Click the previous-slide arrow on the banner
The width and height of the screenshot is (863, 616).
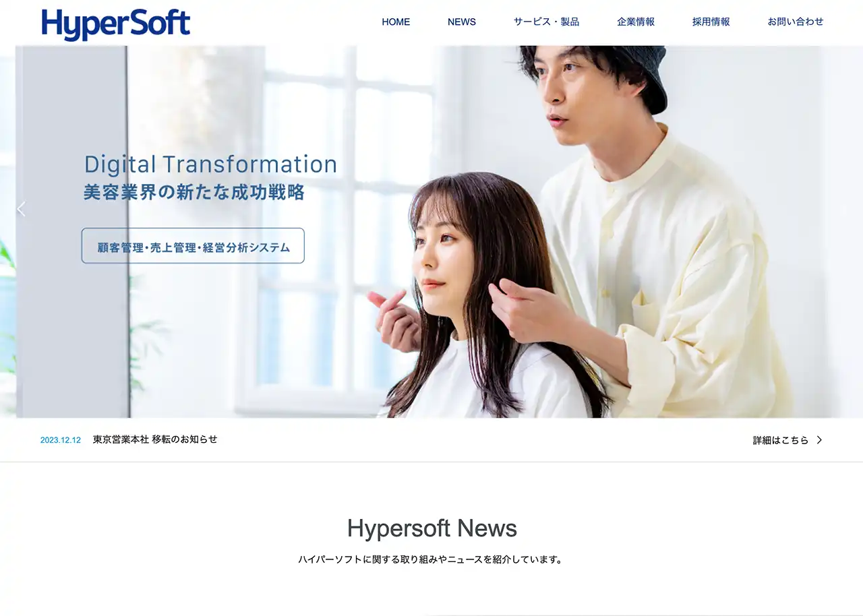click(21, 209)
